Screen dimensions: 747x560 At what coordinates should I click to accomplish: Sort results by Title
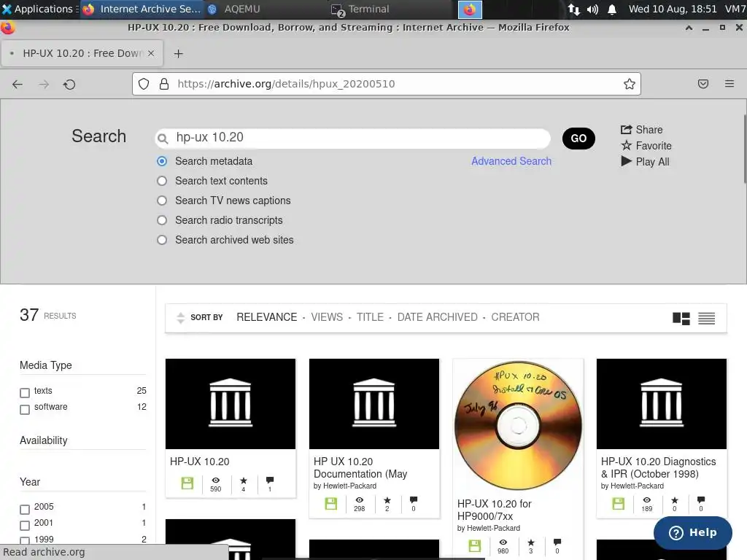370,317
